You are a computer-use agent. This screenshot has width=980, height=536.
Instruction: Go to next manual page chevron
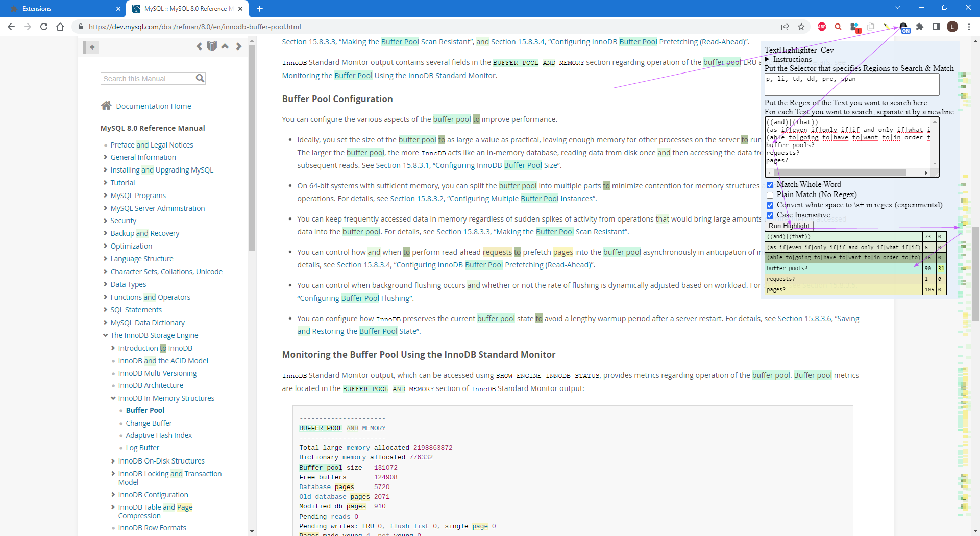[x=238, y=46]
